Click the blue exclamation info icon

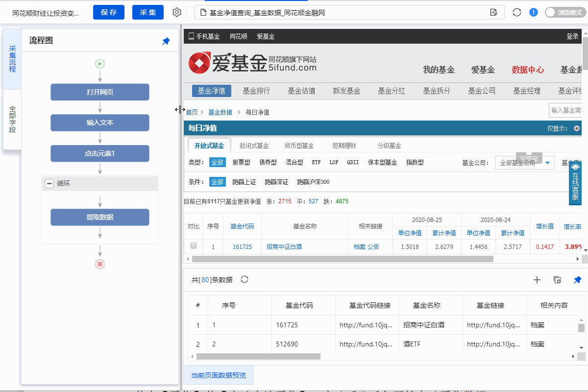[x=534, y=12]
